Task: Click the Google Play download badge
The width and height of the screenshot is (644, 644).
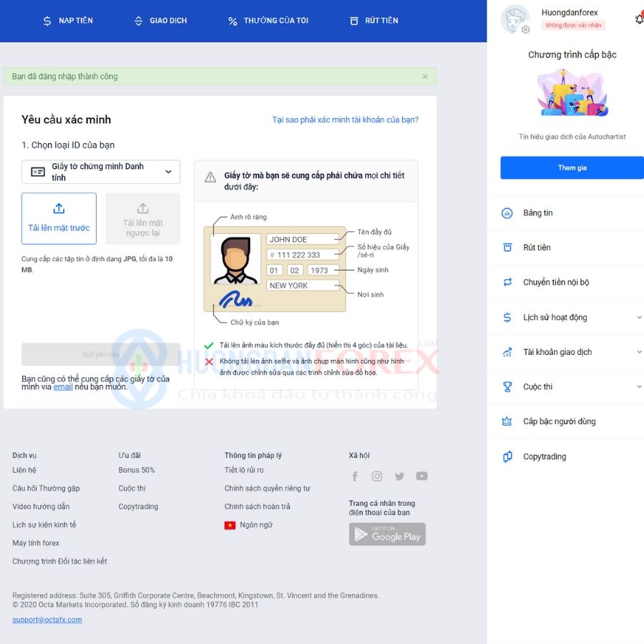Action: pyautogui.click(x=387, y=534)
